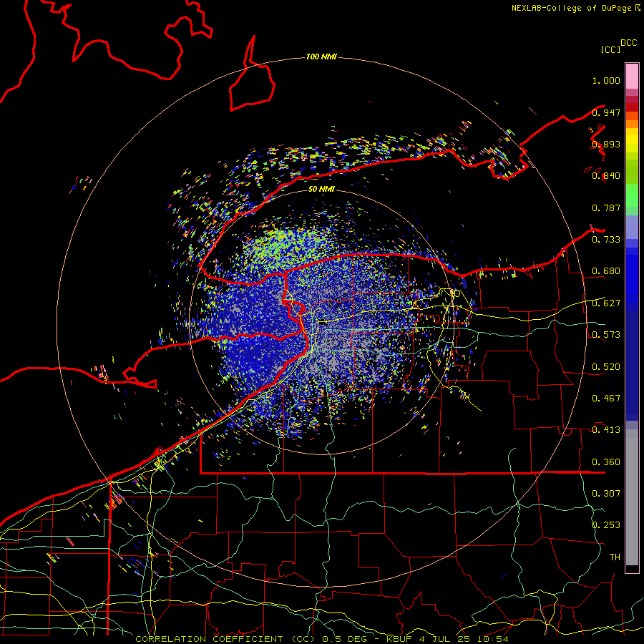Click the DCC label above the color scale
Viewport: 644px width, 644px height.
click(629, 42)
